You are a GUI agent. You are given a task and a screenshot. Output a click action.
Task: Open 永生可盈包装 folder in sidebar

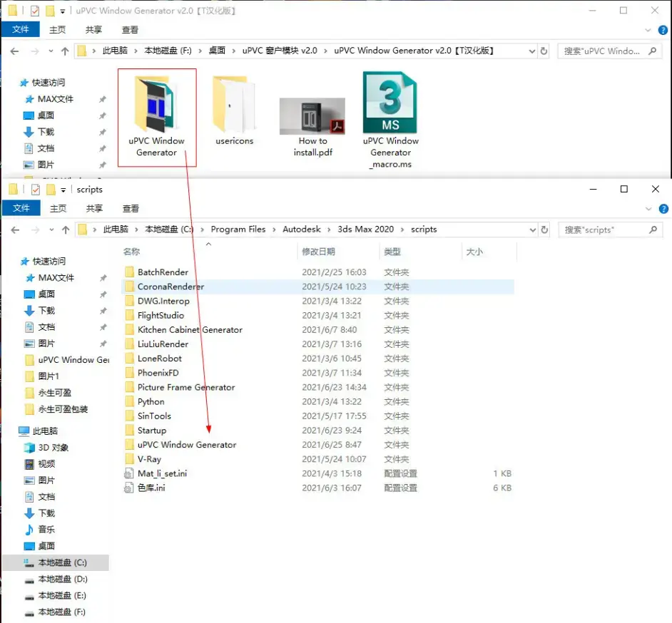[x=56, y=409]
